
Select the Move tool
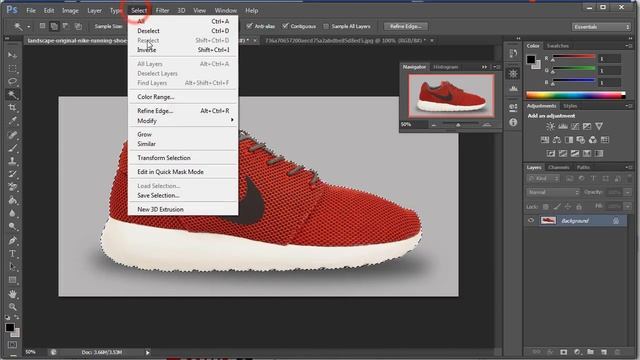pyautogui.click(x=12, y=55)
